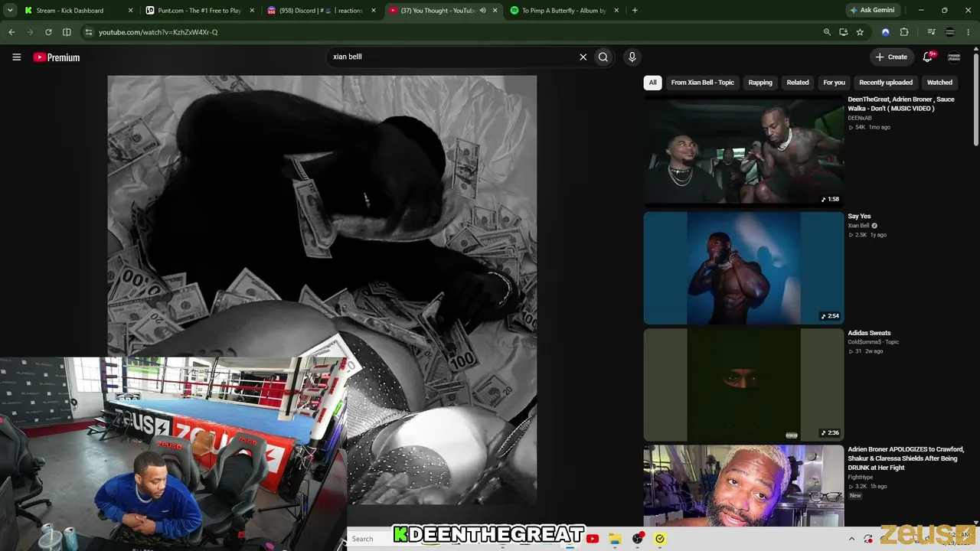Open zoom magnifier in address bar

pos(827,32)
